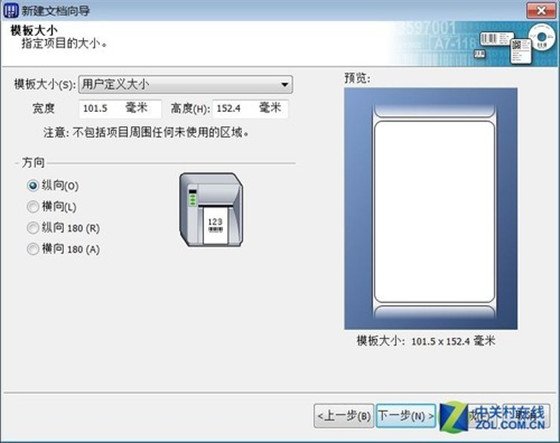Image resolution: width=560 pixels, height=443 pixels.
Task: Click the 模板大小 101.5 x 152.4 caption
Action: tap(426, 341)
